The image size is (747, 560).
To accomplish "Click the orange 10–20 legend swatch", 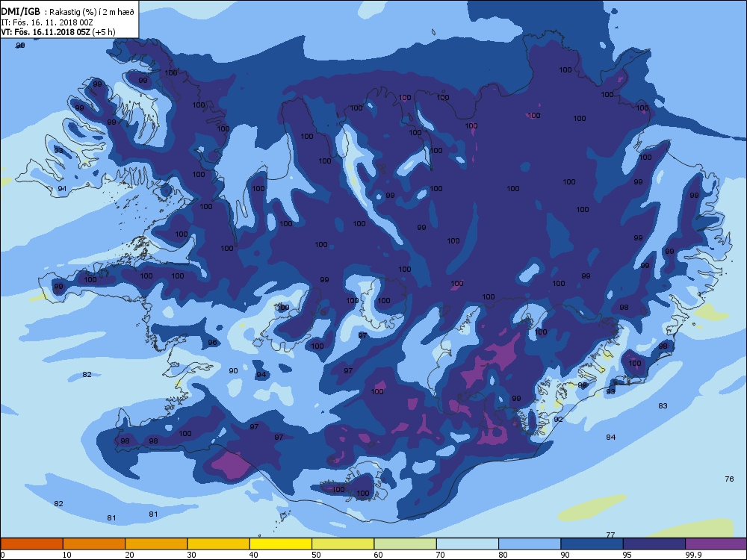I will click(x=94, y=544).
